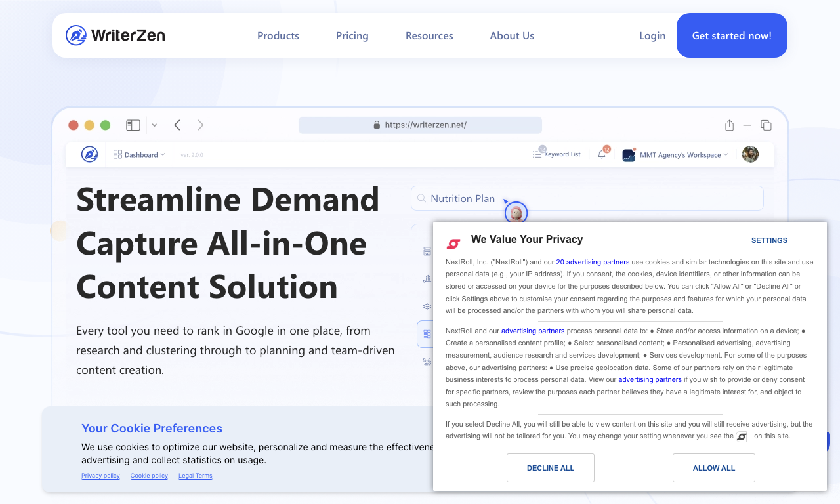Viewport: 840px width, 504px height.
Task: Open the Dashboard dropdown
Action: pos(139,154)
